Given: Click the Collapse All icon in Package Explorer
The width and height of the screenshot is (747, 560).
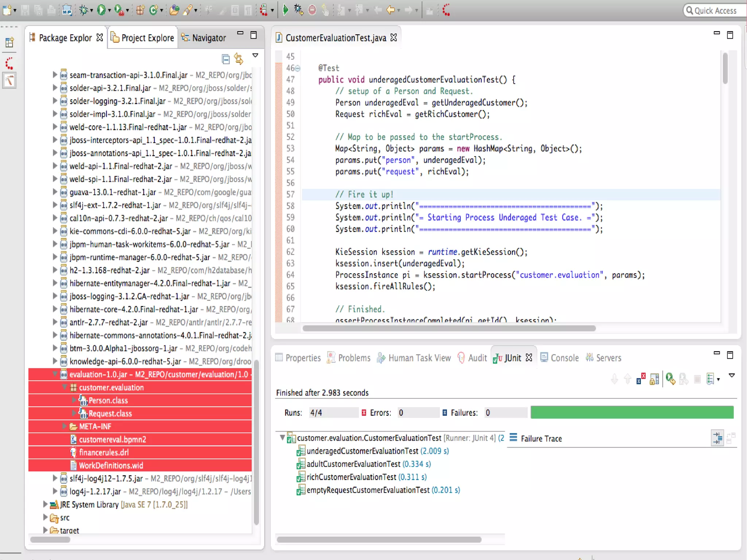Looking at the screenshot, I should [x=225, y=59].
